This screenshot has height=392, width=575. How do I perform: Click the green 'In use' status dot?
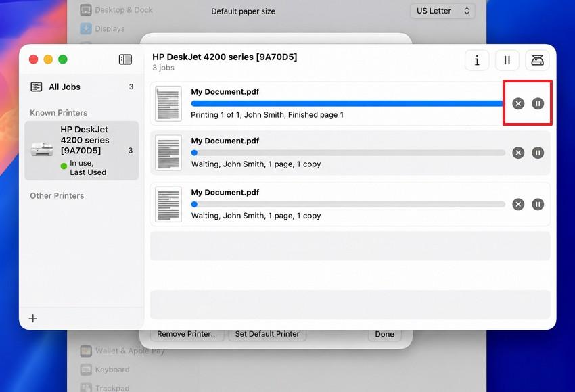(x=64, y=166)
